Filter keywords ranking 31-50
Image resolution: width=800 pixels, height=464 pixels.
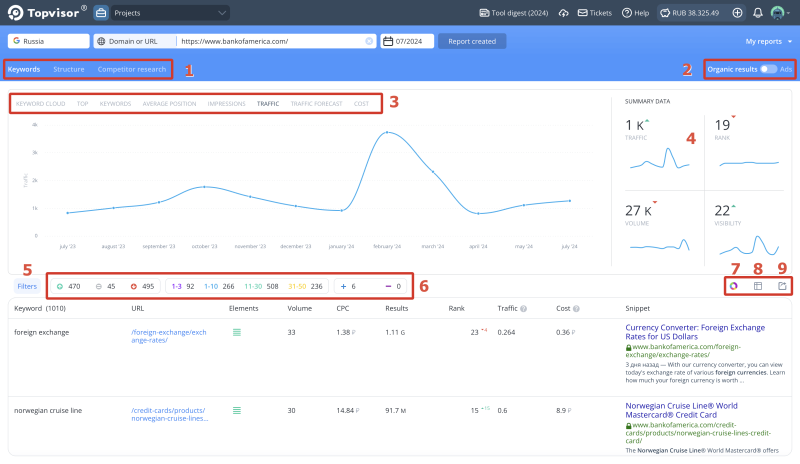(305, 286)
